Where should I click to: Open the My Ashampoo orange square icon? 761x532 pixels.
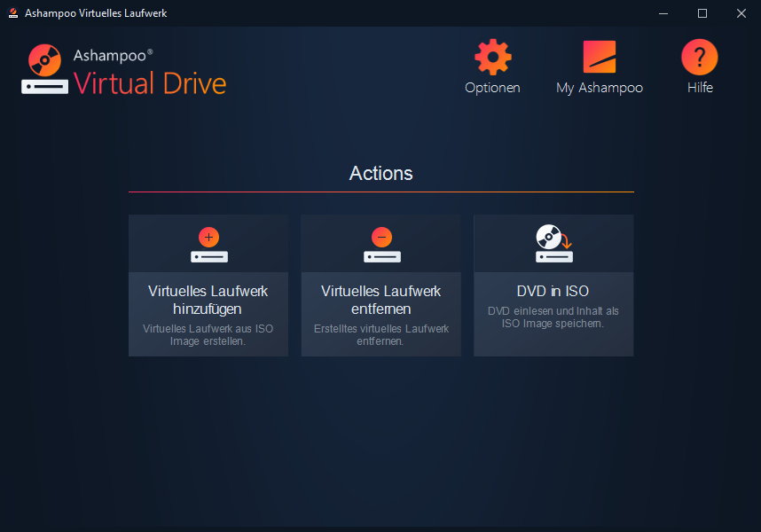point(600,58)
